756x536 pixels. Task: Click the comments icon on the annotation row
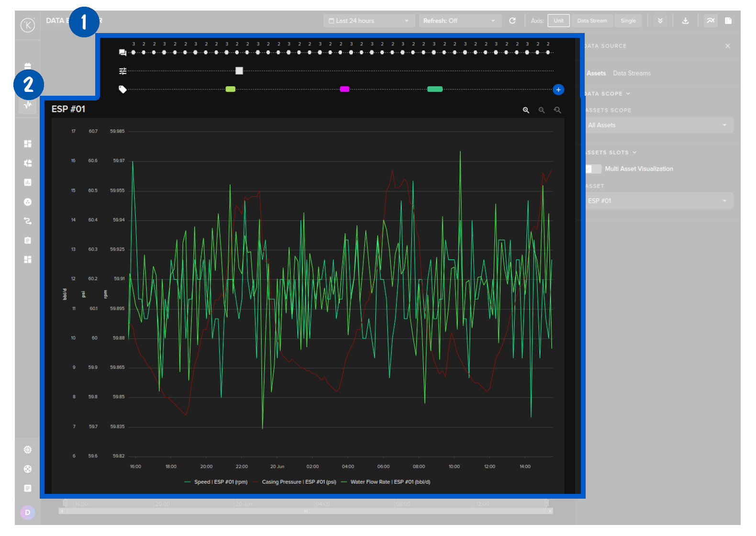122,53
